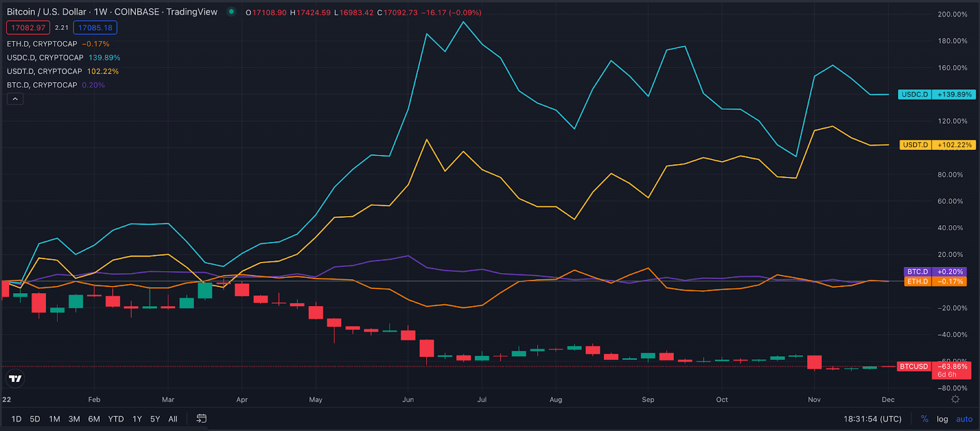980x431 pixels.
Task: Click the red sell price 17082.97 button
Action: coord(28,28)
